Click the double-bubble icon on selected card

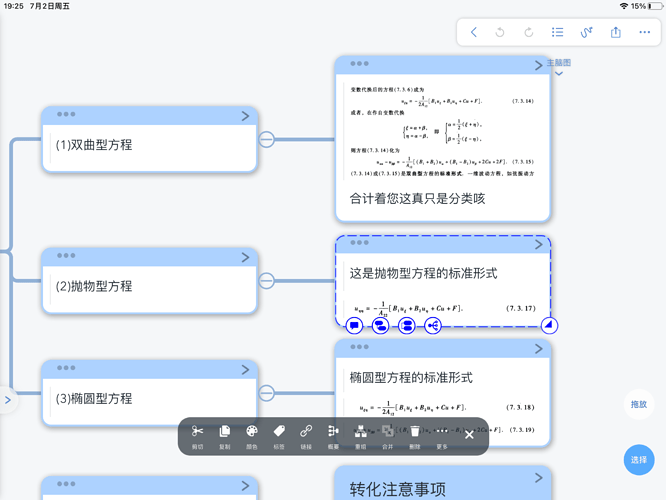pos(381,326)
